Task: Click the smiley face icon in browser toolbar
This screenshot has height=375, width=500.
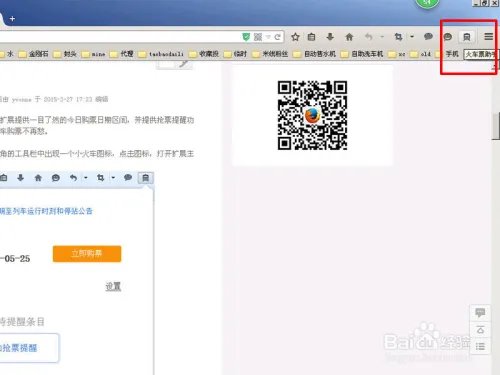Action: 448,37
